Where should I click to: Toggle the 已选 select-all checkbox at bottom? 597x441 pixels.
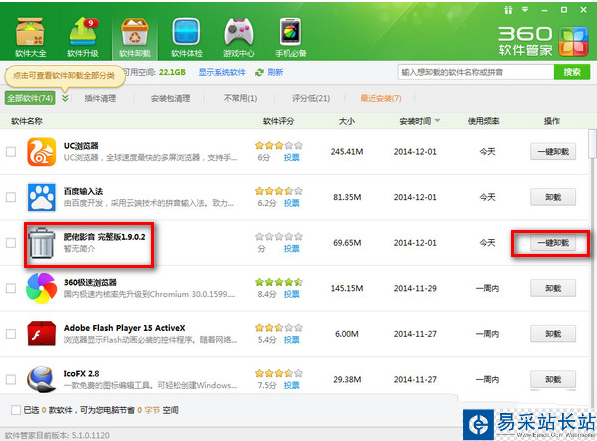point(16,410)
